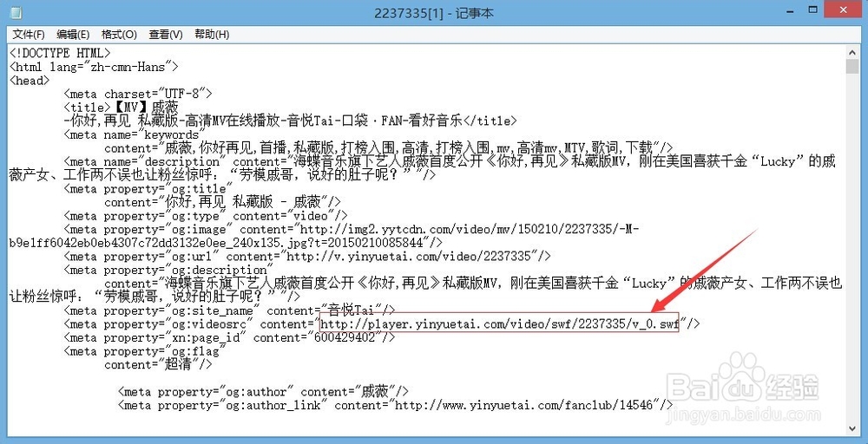Click the og:description property line
868x444 pixels.
pos(169,270)
